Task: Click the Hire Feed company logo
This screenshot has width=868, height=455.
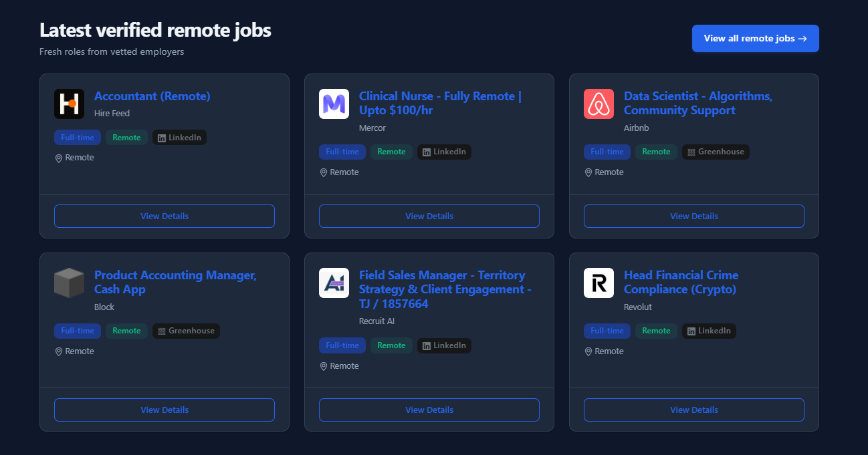Action: pos(69,104)
